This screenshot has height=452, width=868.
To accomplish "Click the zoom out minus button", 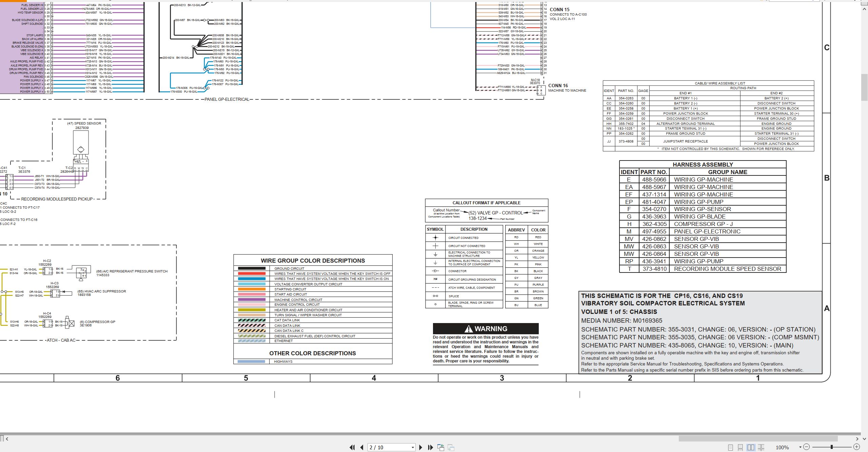I will click(807, 447).
